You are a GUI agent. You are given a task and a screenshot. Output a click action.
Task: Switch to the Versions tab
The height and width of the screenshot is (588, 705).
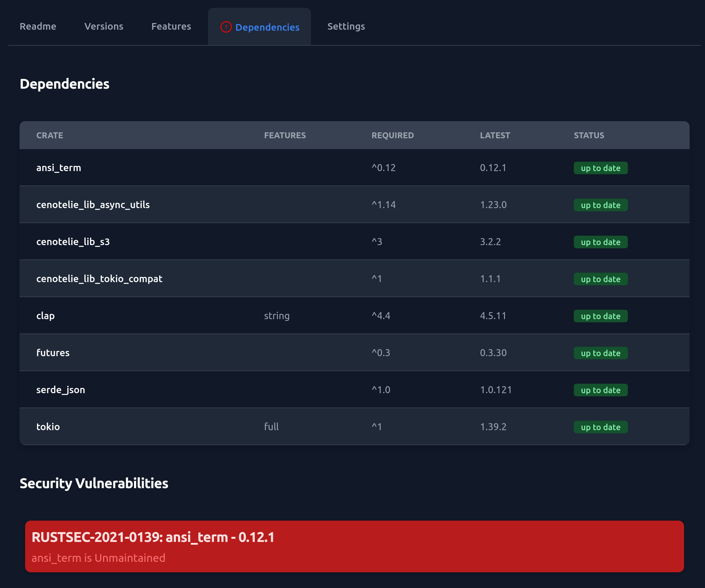[104, 27]
